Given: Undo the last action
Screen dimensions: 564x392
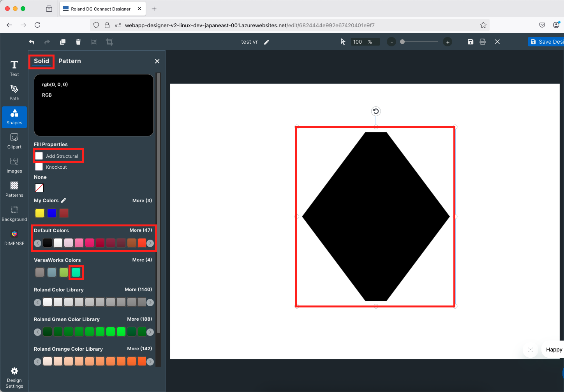Looking at the screenshot, I should (32, 42).
